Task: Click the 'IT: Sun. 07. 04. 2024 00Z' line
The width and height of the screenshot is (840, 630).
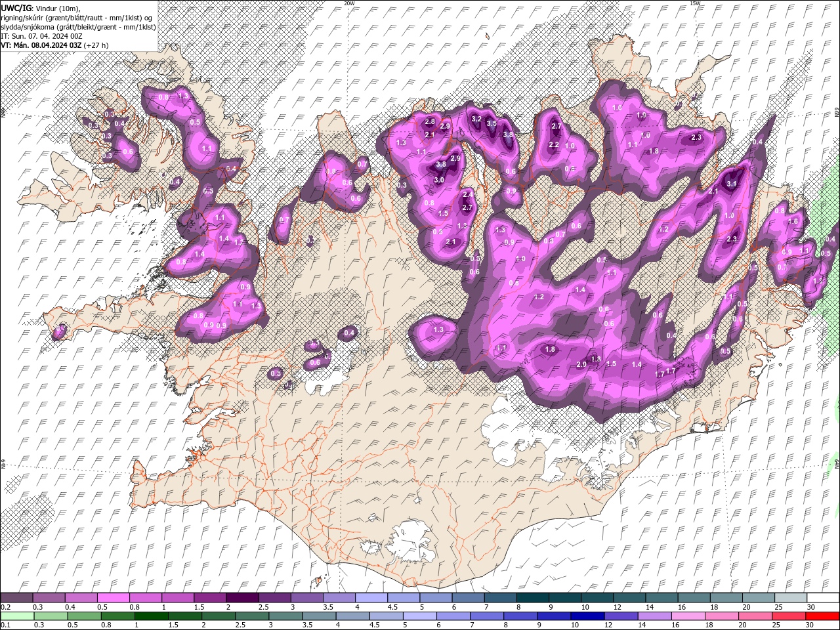Action: [x=41, y=36]
